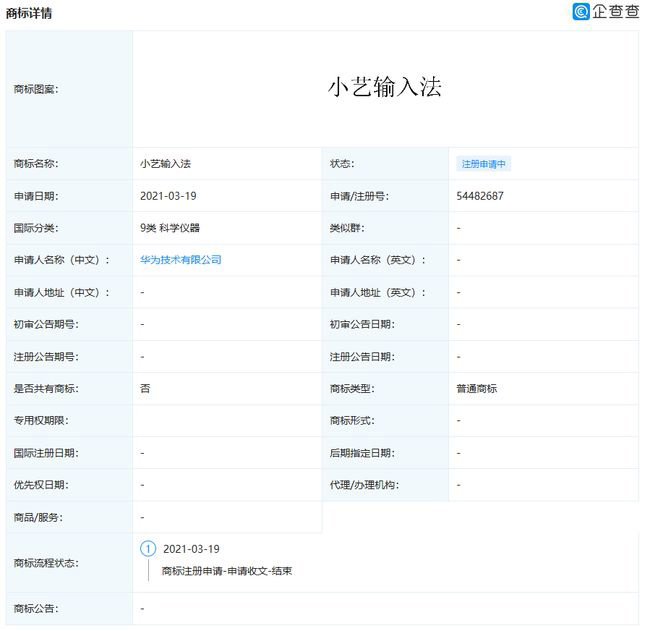Click the 申请人地址（中文） label
The height and width of the screenshot is (631, 650).
62,293
